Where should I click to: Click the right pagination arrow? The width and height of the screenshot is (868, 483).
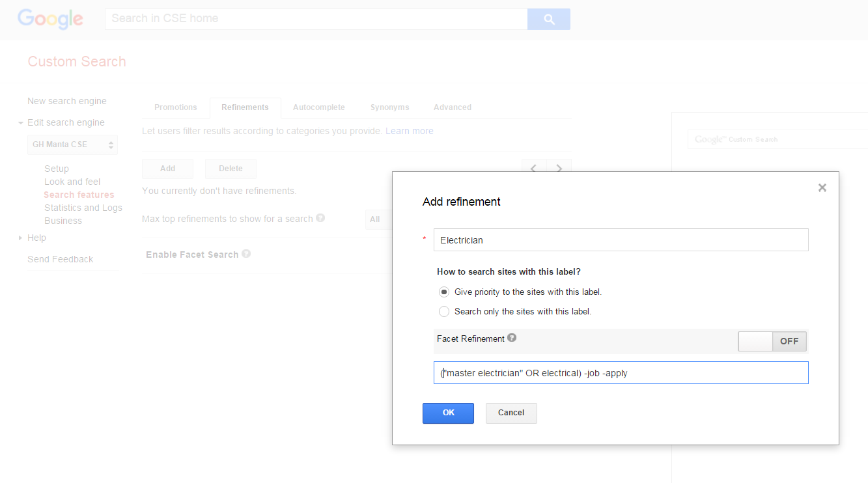point(559,168)
